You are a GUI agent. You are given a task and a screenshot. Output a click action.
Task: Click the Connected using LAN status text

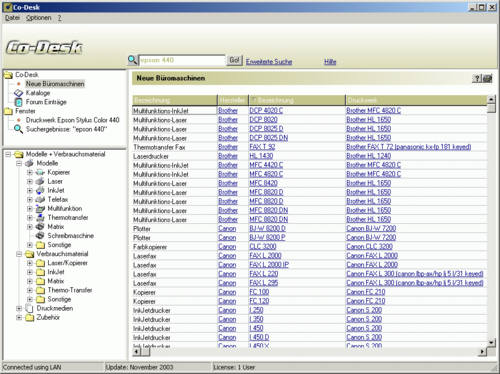(x=32, y=367)
